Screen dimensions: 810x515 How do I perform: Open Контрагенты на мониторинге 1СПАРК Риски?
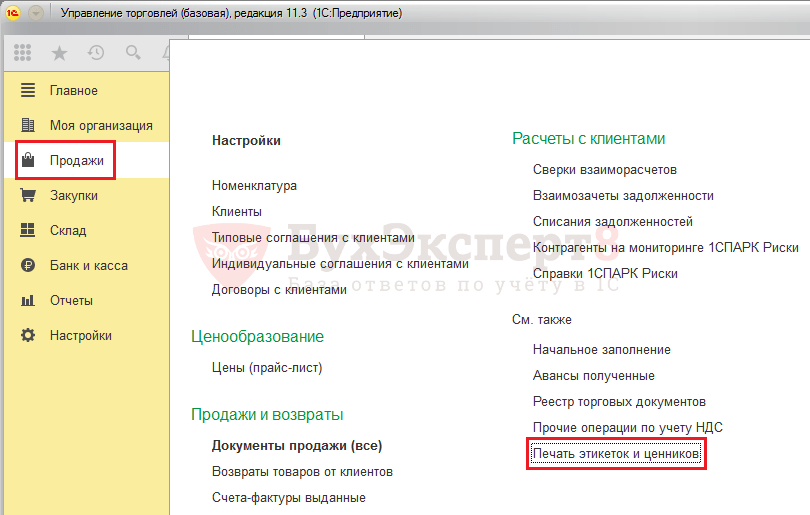[x=666, y=247]
